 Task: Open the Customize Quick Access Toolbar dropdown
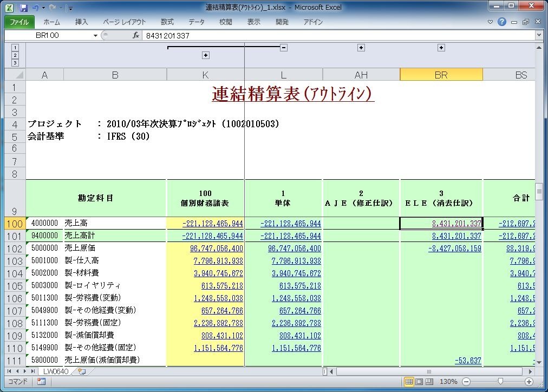[x=70, y=8]
